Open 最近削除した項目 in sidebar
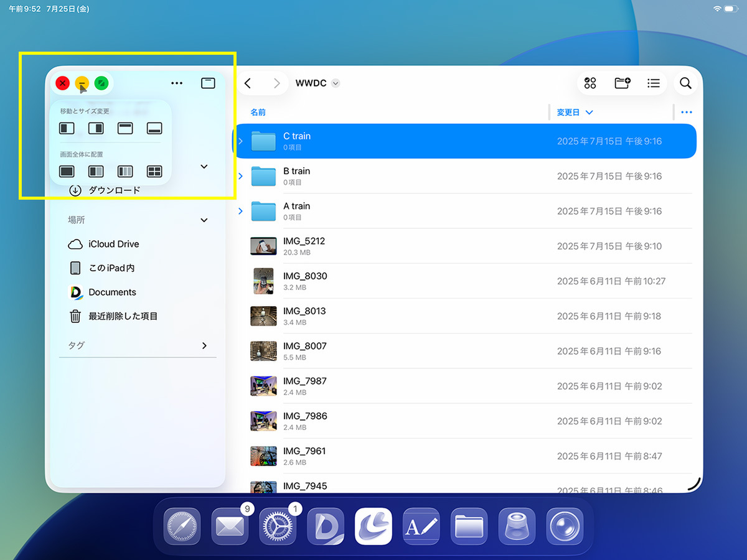The image size is (747, 560). tap(123, 316)
